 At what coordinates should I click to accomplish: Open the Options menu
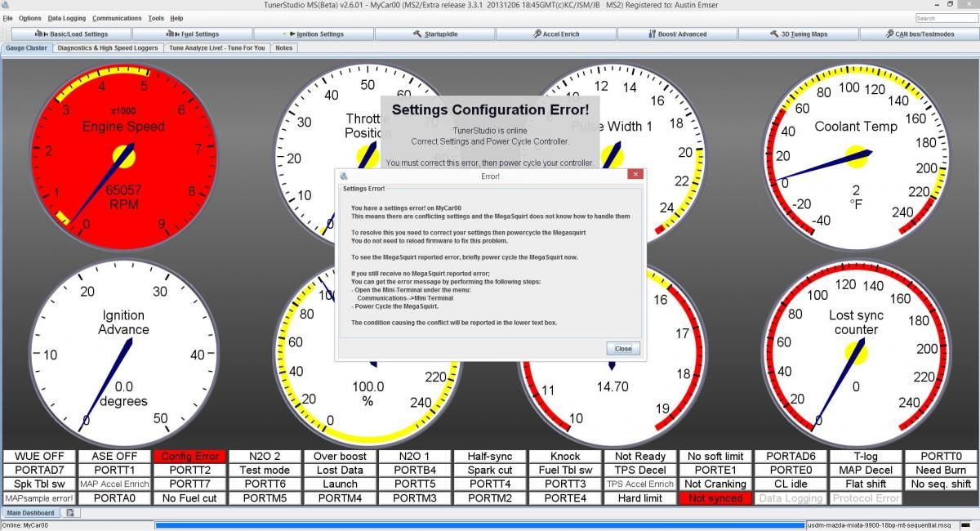(x=30, y=18)
